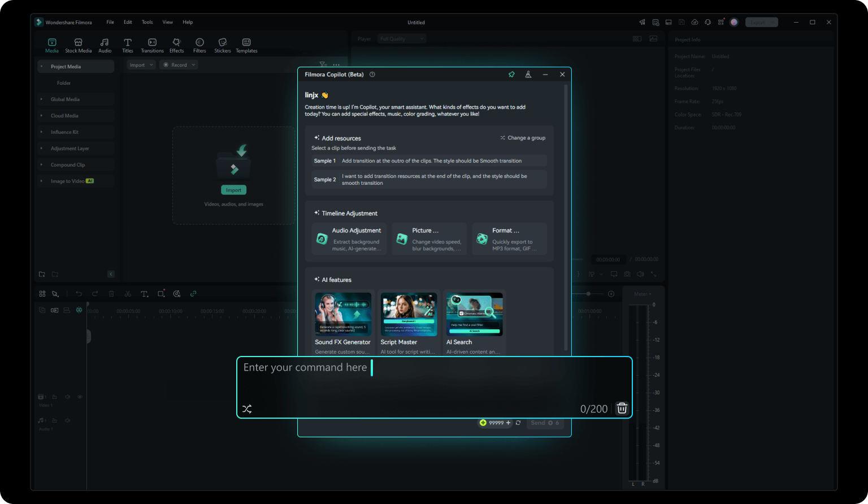Viewport: 868px width, 504px height.
Task: Take snapshot with camera icon in player
Action: [x=627, y=274]
